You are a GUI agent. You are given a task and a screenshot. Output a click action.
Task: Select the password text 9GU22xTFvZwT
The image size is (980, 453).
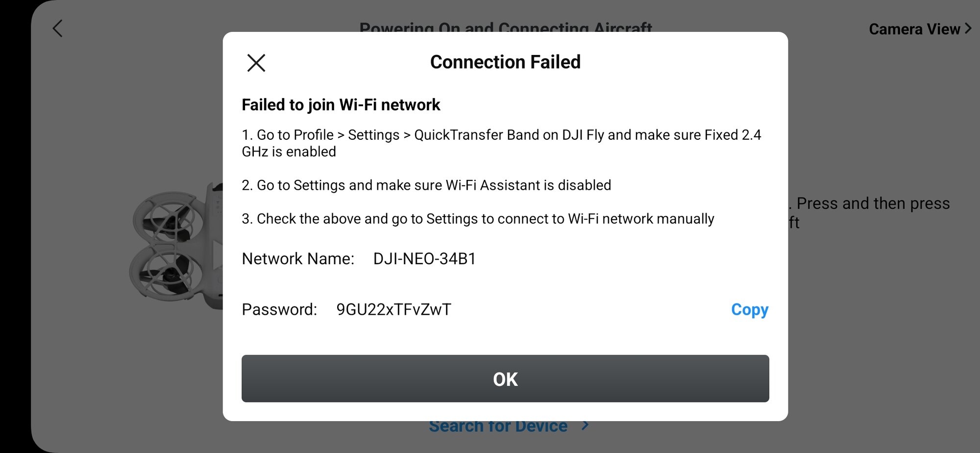pyautogui.click(x=393, y=310)
